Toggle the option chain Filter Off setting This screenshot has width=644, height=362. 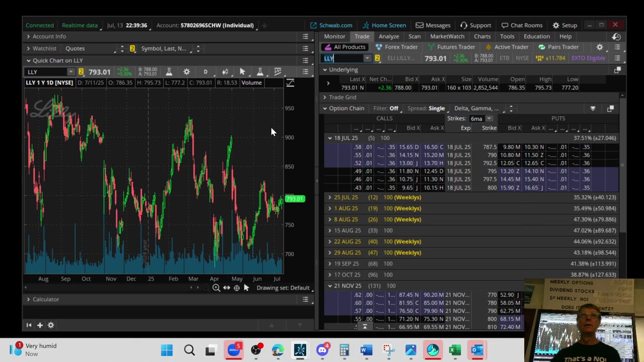click(393, 108)
